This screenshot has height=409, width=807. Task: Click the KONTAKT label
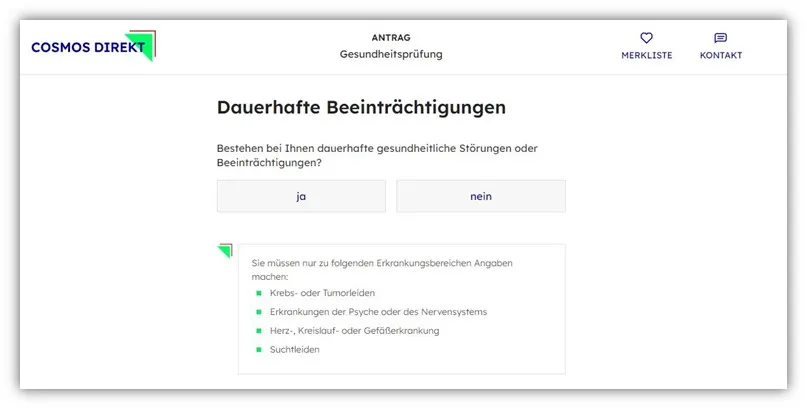(x=721, y=55)
